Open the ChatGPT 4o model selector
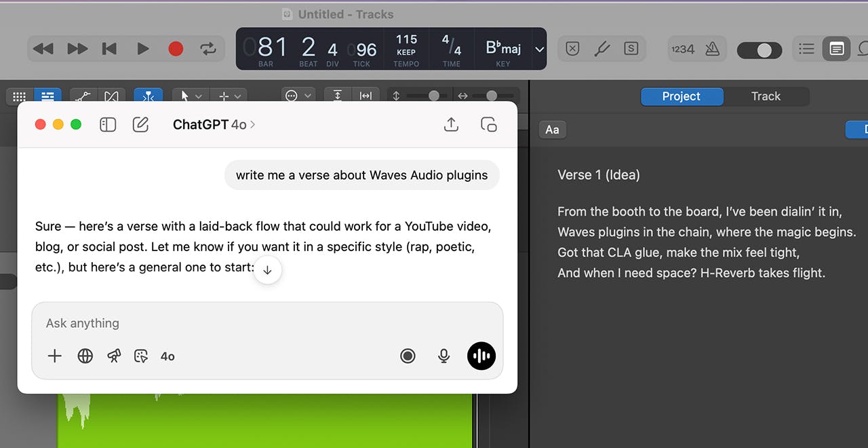This screenshot has height=448, width=868. click(214, 124)
